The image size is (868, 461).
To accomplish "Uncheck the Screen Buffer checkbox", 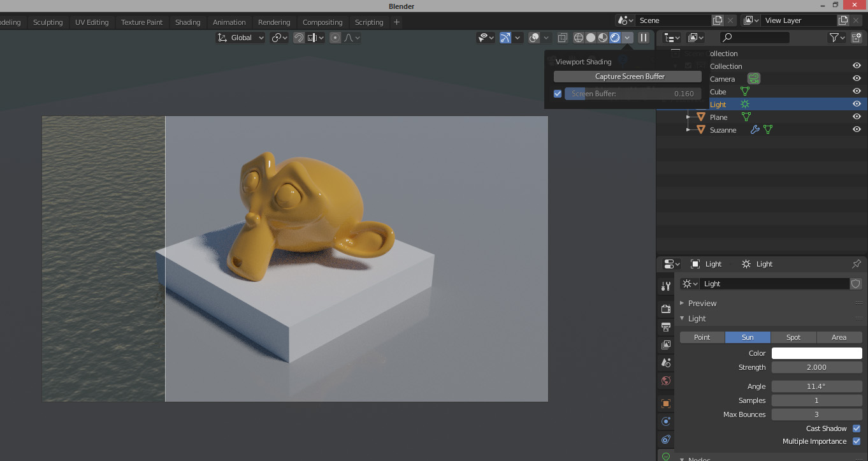I will [x=558, y=94].
